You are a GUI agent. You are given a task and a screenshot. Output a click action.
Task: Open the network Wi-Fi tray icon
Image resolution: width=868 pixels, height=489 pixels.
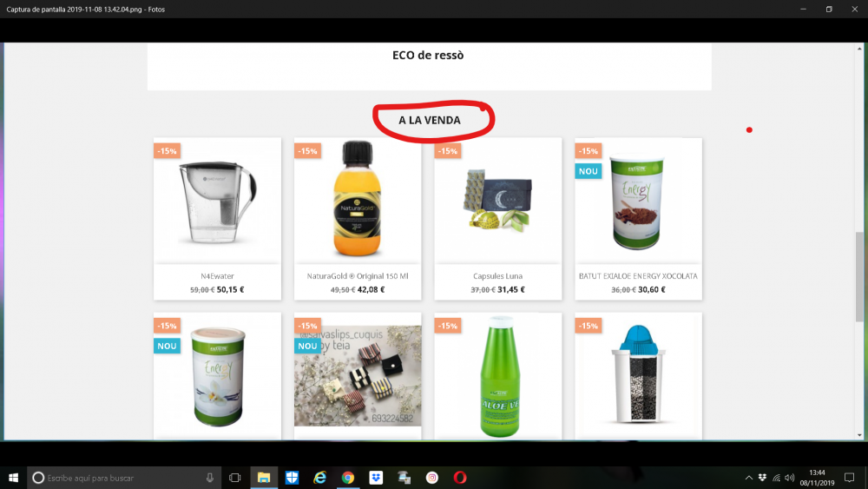click(x=776, y=478)
